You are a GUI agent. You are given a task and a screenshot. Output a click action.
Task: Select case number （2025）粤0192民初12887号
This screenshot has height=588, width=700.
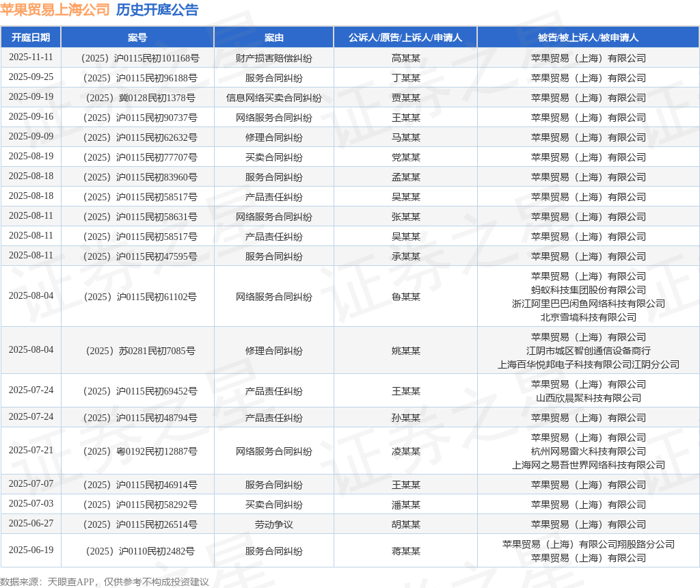[x=137, y=451]
